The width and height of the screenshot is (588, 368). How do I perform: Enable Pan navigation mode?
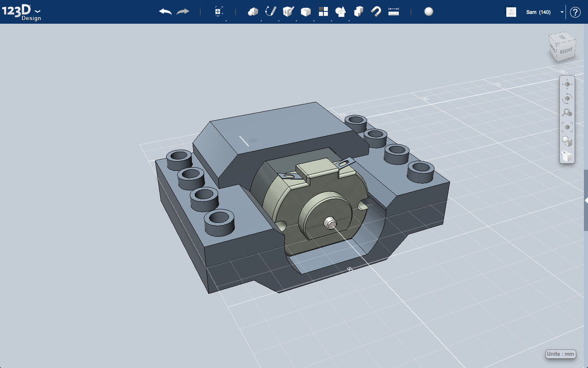click(x=567, y=84)
